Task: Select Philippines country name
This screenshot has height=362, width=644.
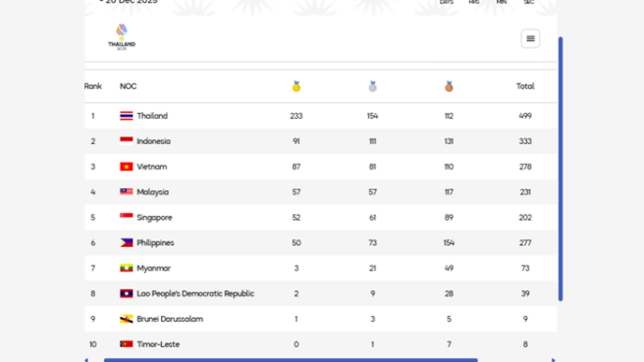Action: coord(155,243)
